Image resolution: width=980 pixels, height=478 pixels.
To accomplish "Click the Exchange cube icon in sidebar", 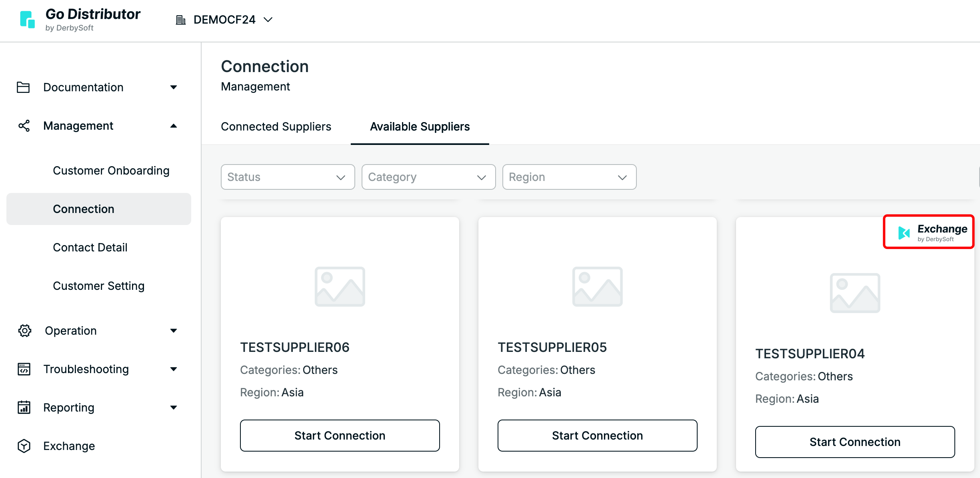I will (x=24, y=446).
